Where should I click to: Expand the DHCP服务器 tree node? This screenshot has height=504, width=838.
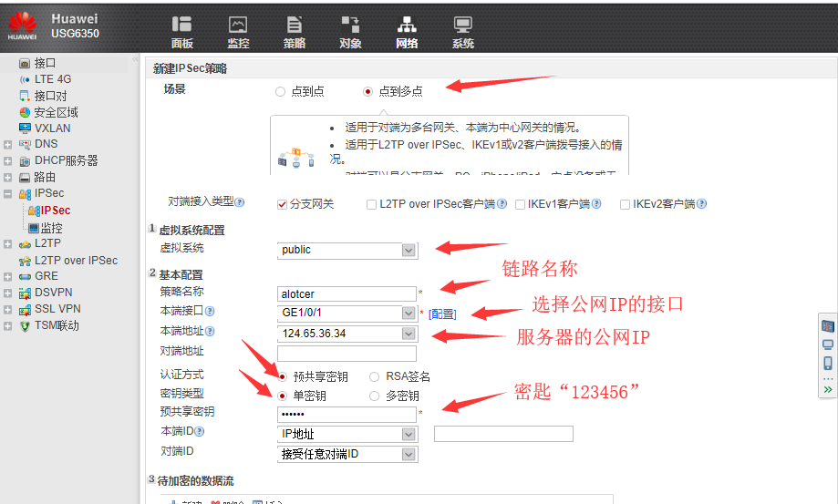tap(8, 161)
